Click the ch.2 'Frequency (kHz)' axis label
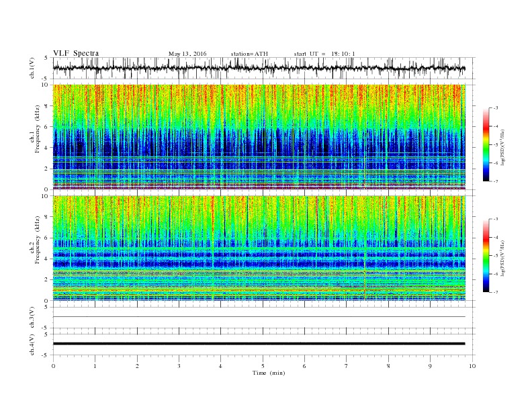 [x=37, y=240]
